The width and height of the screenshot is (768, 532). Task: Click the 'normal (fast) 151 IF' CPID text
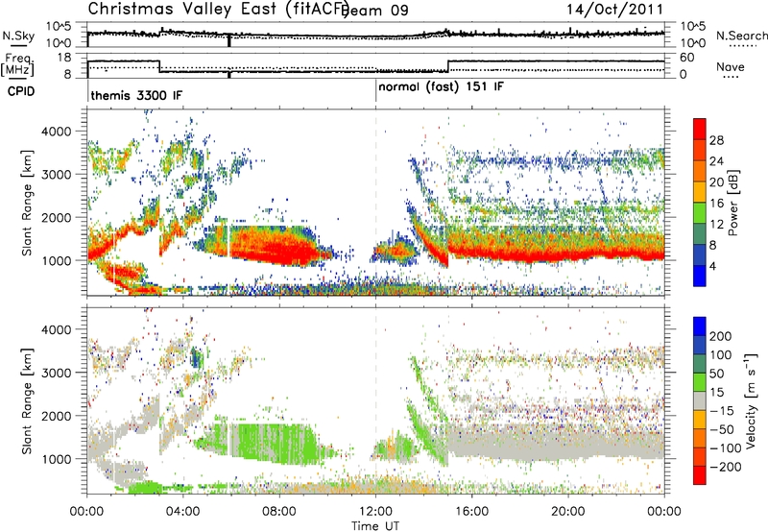coord(441,87)
